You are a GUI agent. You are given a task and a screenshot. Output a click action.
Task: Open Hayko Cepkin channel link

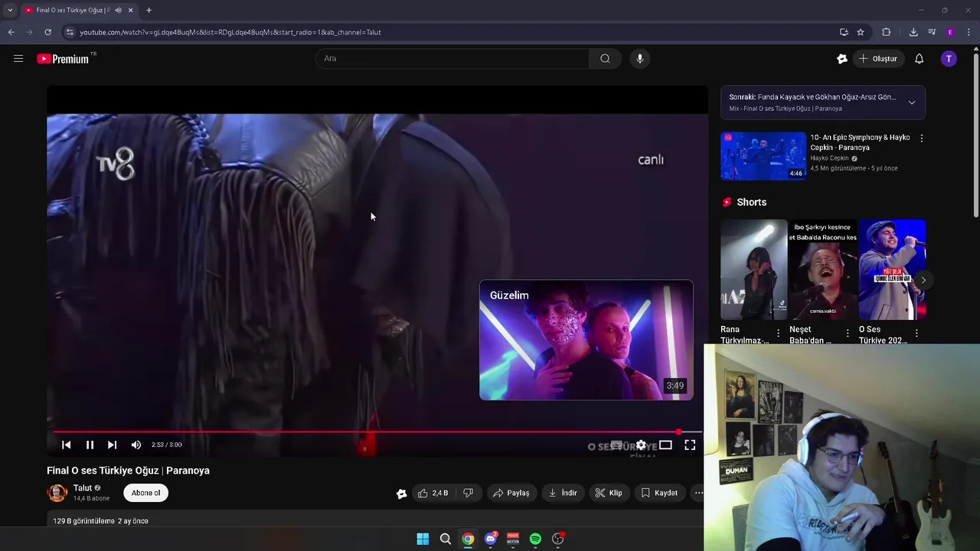click(829, 158)
